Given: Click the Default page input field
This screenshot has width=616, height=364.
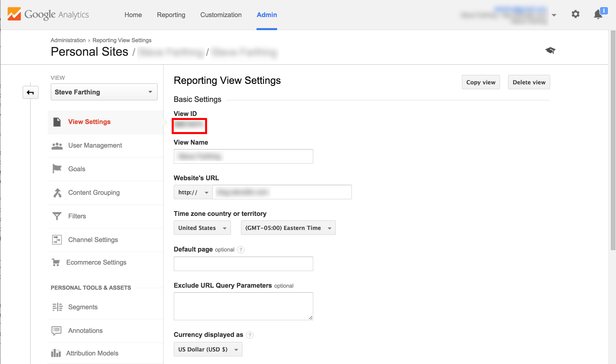Looking at the screenshot, I should point(243,264).
